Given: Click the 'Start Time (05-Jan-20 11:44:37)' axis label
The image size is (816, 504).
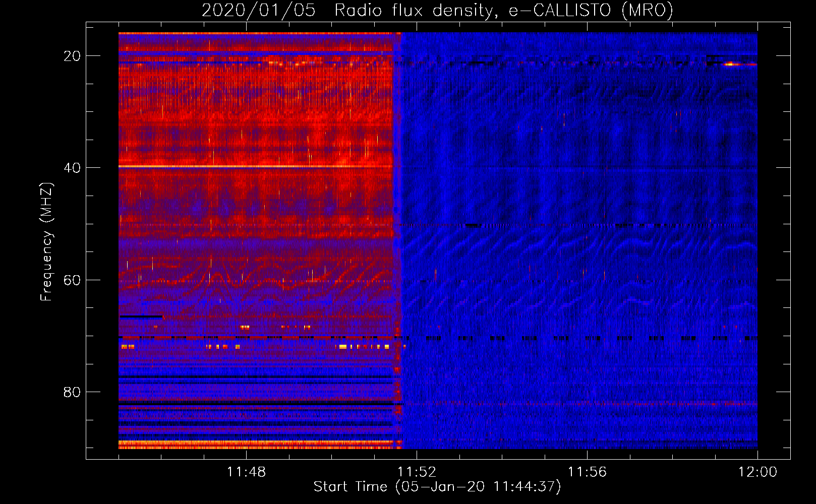Looking at the screenshot, I should (x=437, y=487).
